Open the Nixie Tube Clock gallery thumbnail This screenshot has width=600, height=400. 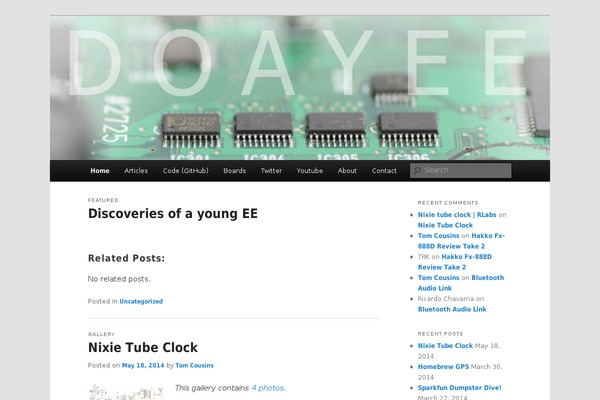(126, 392)
